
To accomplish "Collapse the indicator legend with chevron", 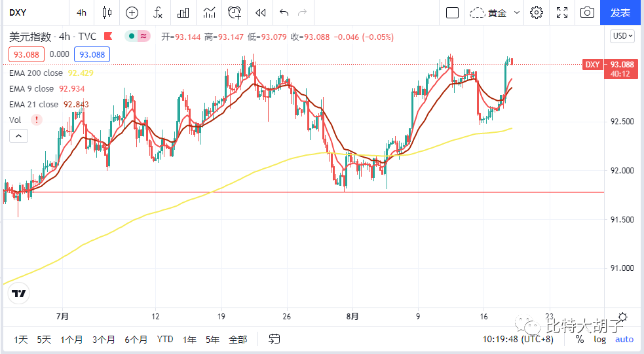I will [18, 135].
